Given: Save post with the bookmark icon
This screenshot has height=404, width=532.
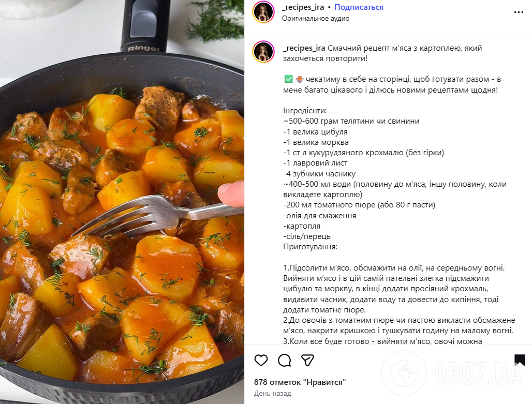Looking at the screenshot, I should point(520,360).
